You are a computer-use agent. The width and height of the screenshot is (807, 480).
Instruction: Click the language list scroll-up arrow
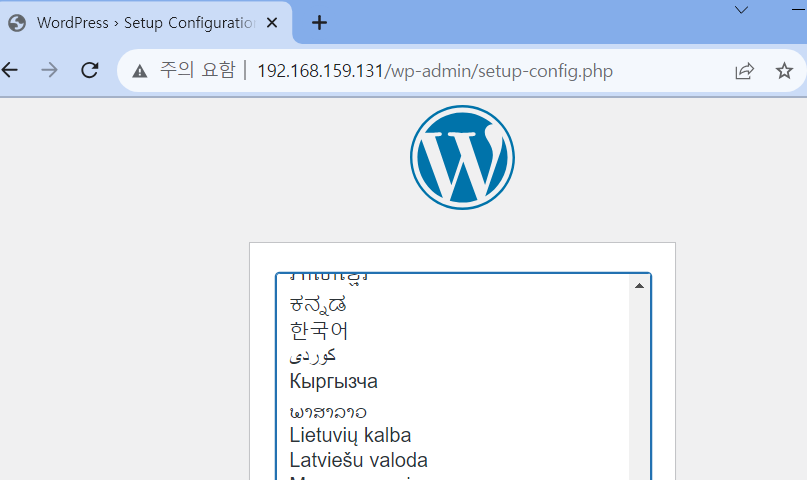[x=639, y=286]
